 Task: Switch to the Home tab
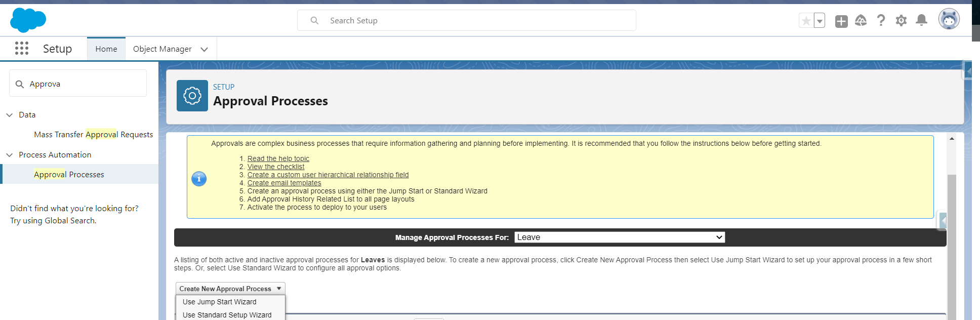pyautogui.click(x=106, y=49)
